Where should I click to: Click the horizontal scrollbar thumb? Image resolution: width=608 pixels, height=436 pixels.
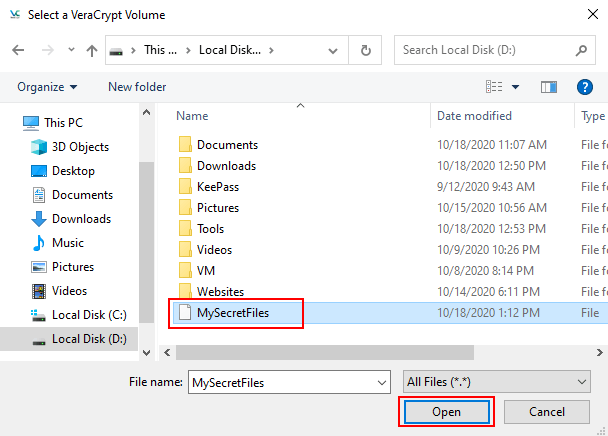coord(325,353)
